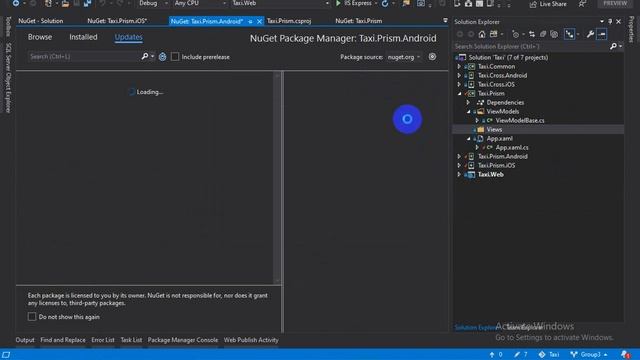Click the Switch Views icon in Solution Explorer

coord(493,34)
